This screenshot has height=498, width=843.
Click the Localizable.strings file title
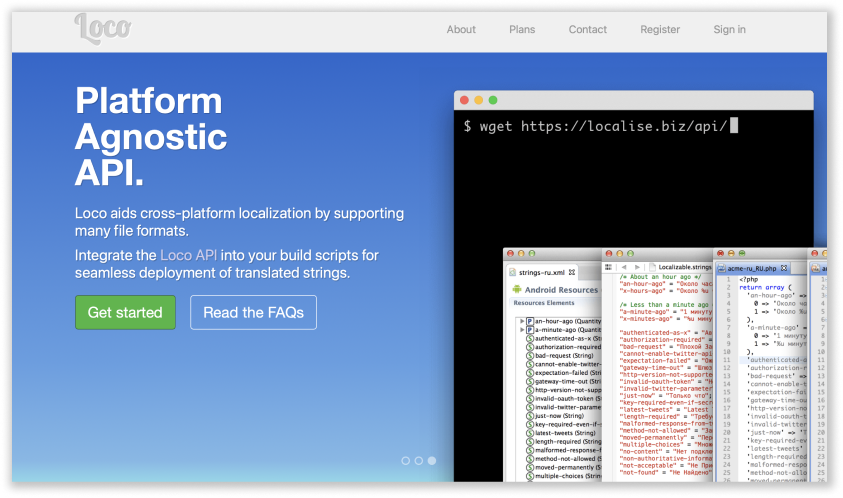tap(684, 267)
